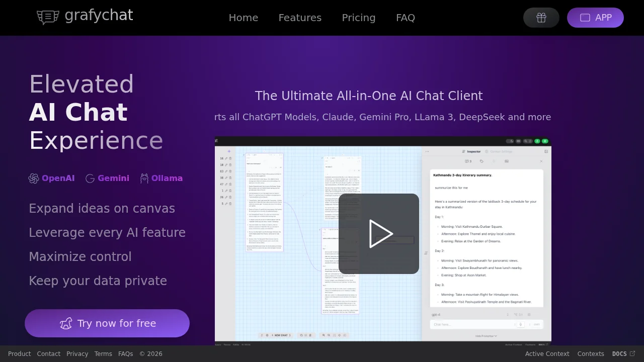Click a pencil edit icon in the chat list

click(x=226, y=159)
